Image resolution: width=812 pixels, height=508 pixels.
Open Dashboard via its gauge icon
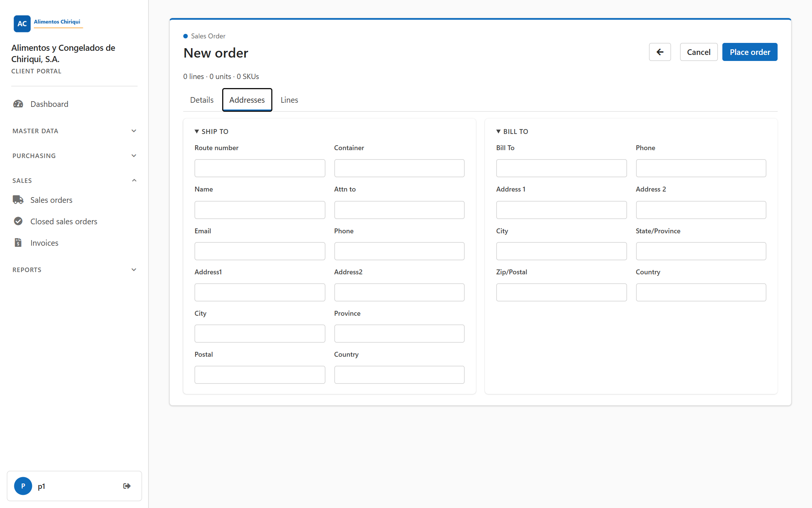tap(18, 104)
